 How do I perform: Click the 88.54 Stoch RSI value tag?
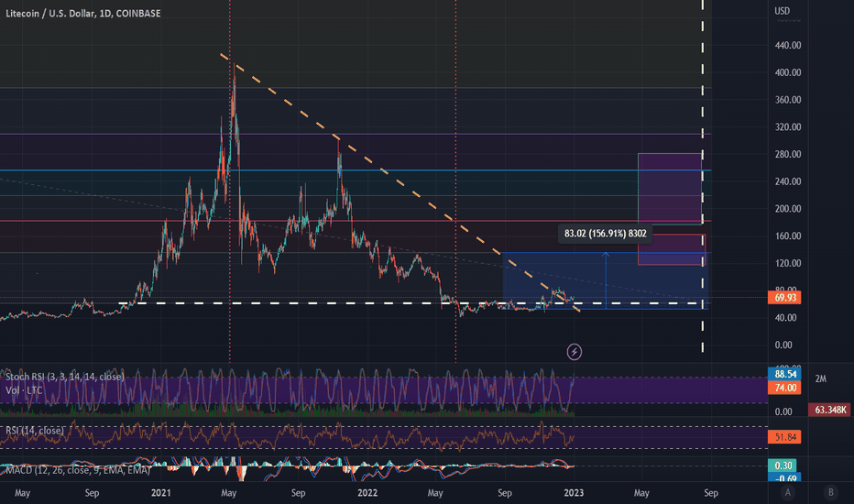click(x=784, y=374)
